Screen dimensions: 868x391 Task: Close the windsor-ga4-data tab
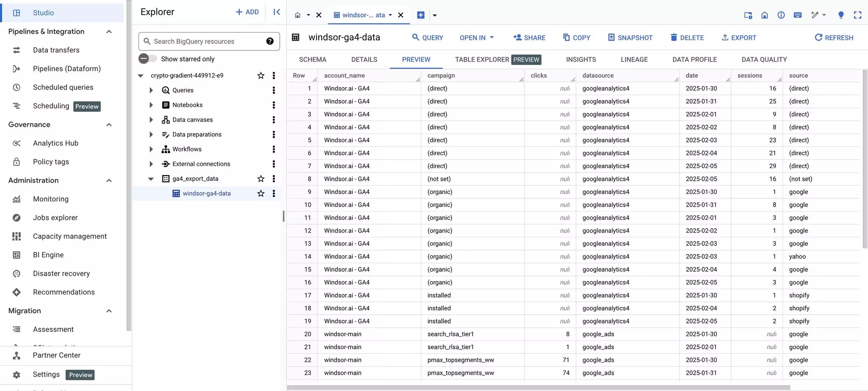point(401,15)
